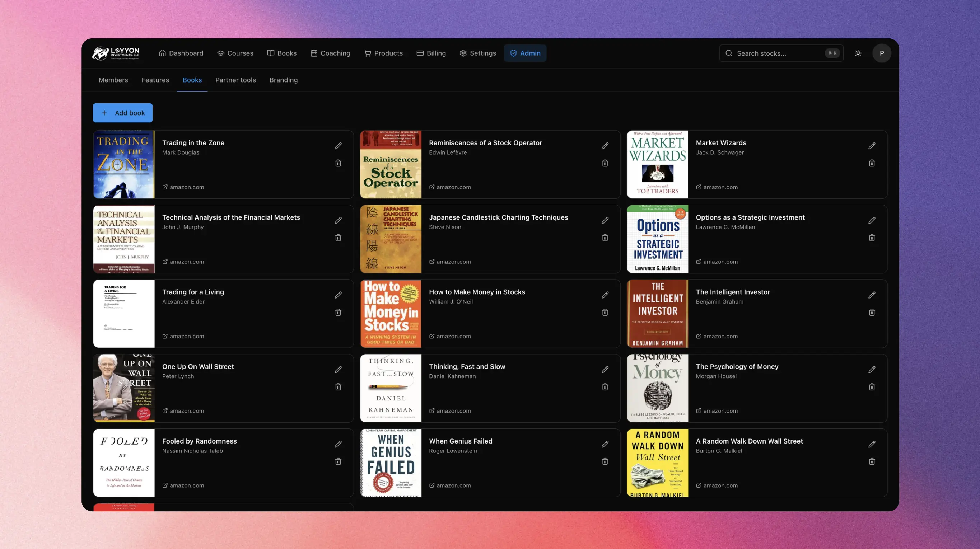The height and width of the screenshot is (549, 980).
Task: Open Products in the top navigation
Action: pos(383,53)
